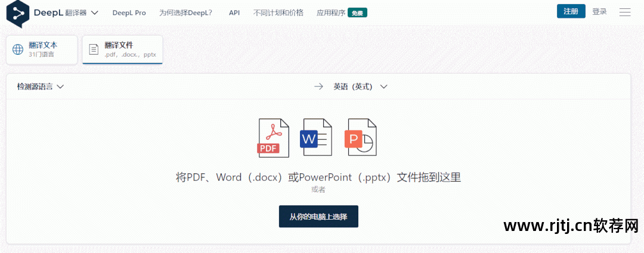Viewport: 644px width, 253px height.
Task: Click the .pdf, .docx., pptx subtitle text
Action: (x=130, y=54)
